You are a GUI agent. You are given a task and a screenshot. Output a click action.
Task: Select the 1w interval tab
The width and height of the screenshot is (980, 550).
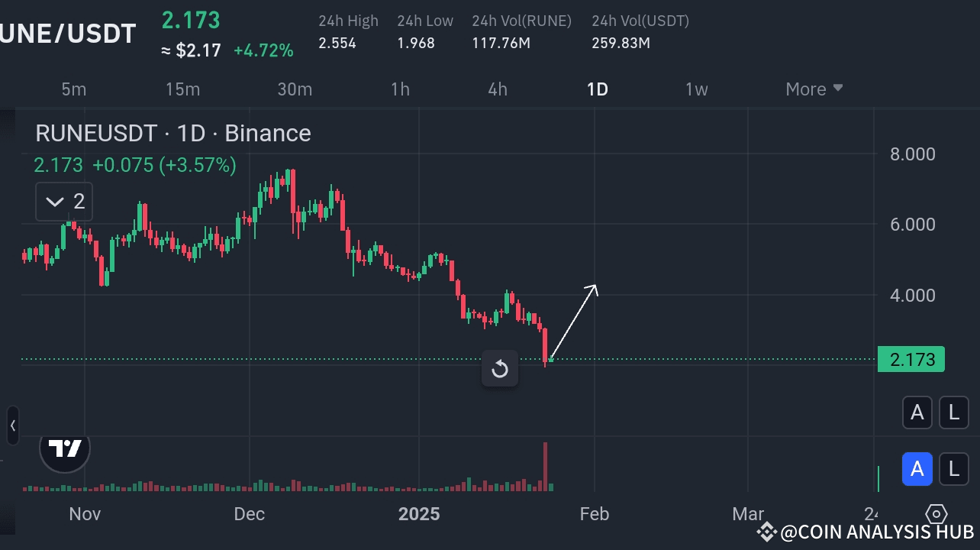pos(696,89)
